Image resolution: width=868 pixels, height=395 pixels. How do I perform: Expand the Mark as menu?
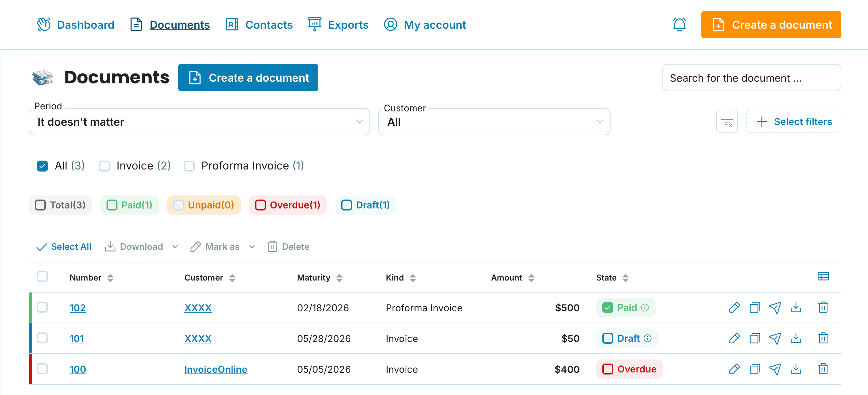click(252, 247)
